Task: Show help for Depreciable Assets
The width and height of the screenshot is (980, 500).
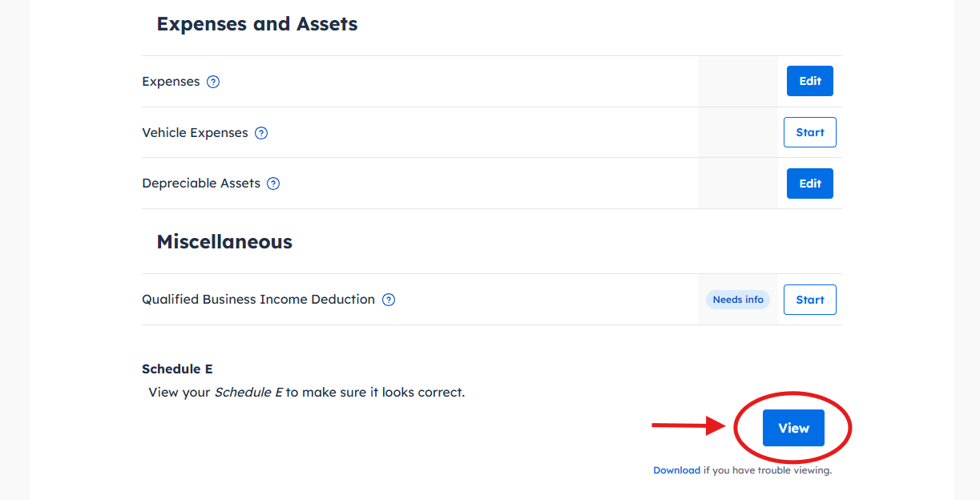Action: pos(273,183)
